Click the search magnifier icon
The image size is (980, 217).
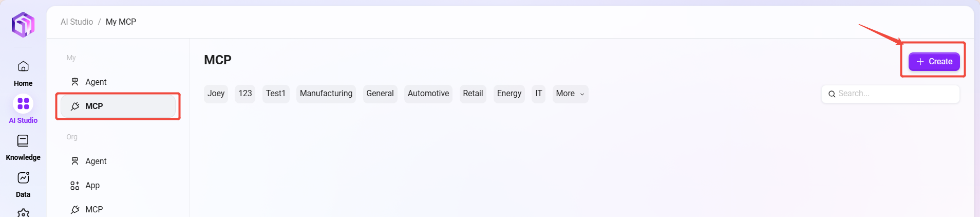pyautogui.click(x=832, y=94)
